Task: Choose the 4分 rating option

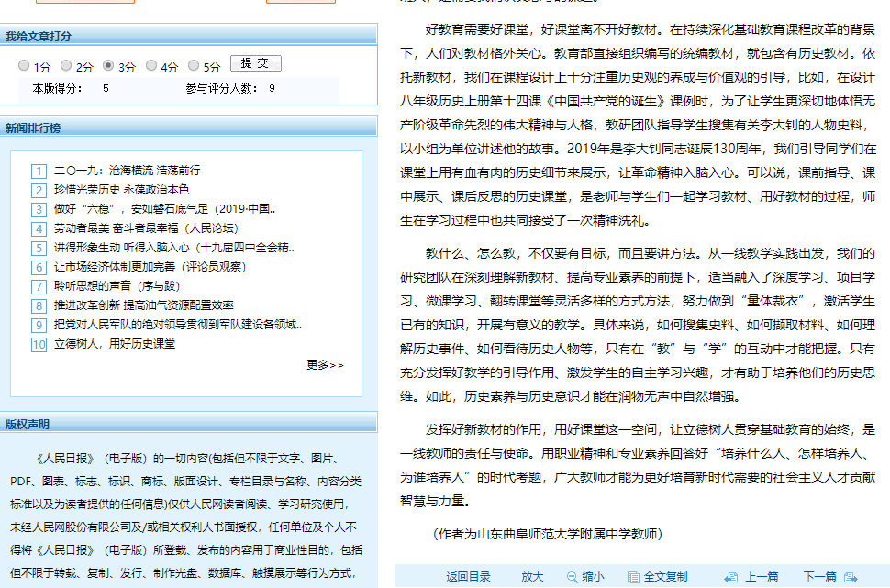Action: (x=150, y=66)
